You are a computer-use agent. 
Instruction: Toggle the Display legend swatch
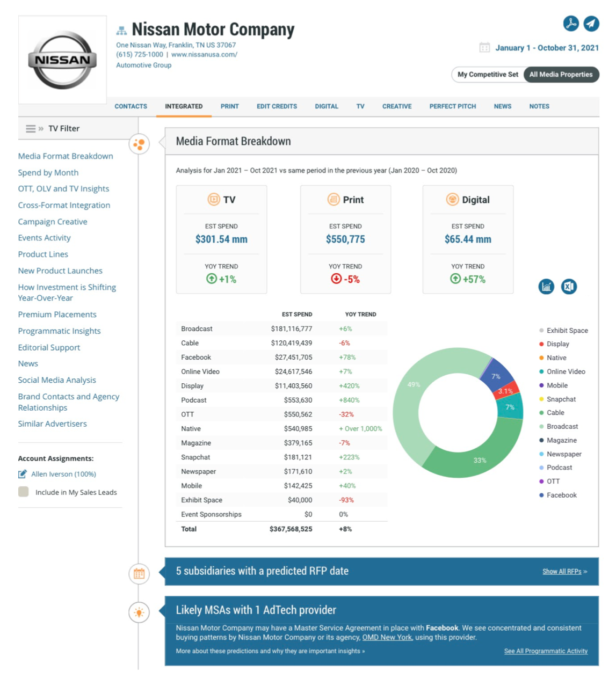(541, 344)
